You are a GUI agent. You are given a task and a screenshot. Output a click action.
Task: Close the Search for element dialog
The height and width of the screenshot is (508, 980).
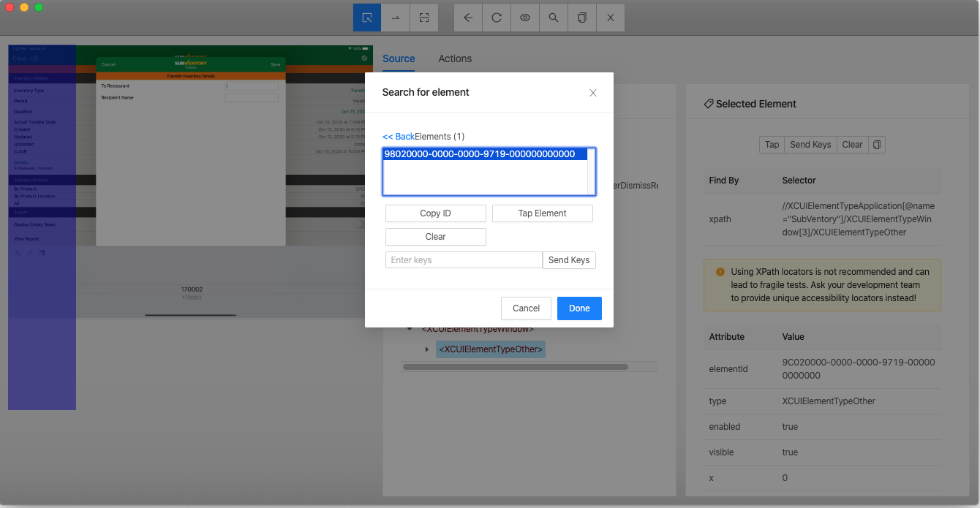593,93
